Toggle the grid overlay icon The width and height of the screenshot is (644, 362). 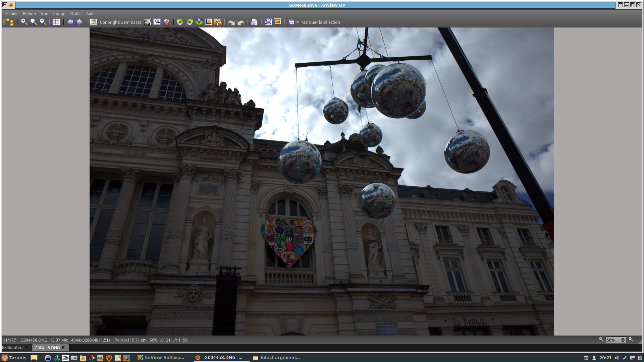click(x=56, y=22)
